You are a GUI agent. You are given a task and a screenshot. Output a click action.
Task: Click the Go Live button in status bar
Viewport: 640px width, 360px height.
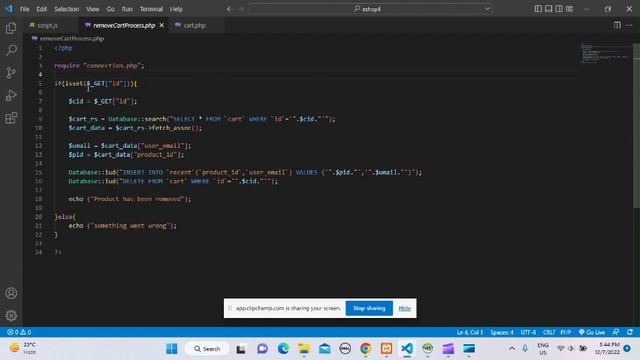[x=592, y=332]
